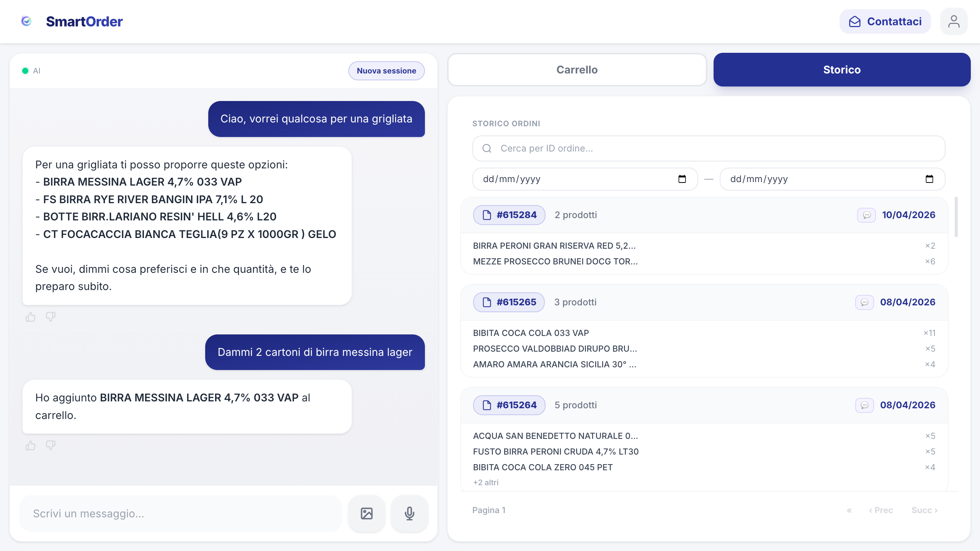Select MEZZE PROSECCO BRUNEI DOCG row
Image resolution: width=980 pixels, height=551 pixels.
(704, 261)
